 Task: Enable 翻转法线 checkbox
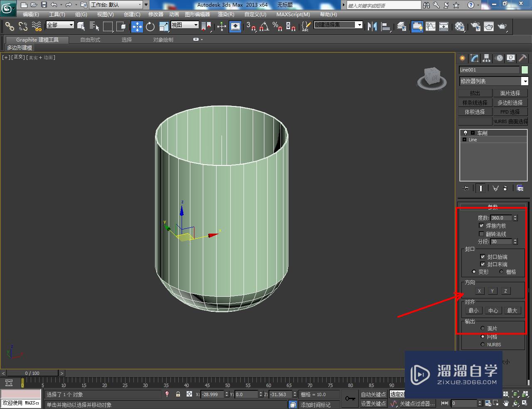click(x=481, y=234)
